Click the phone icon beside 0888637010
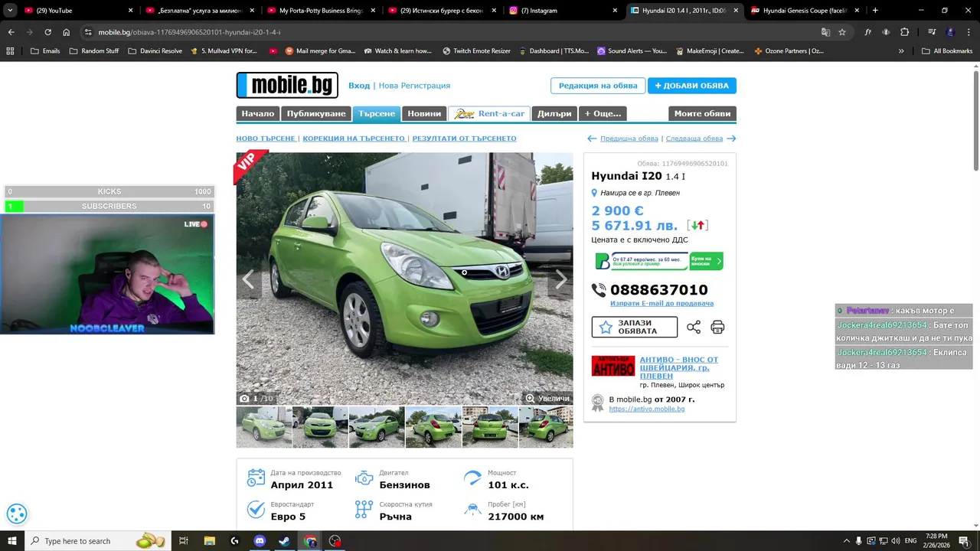 pos(599,290)
